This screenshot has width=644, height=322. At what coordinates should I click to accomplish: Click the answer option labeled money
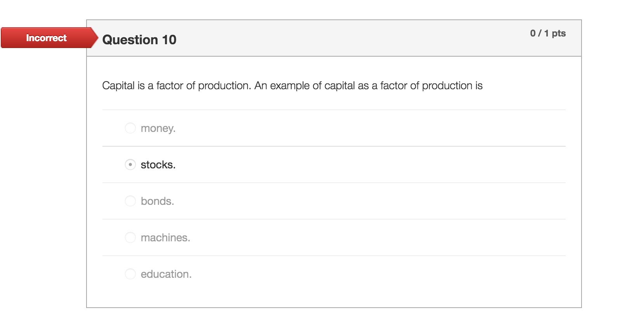pyautogui.click(x=158, y=128)
